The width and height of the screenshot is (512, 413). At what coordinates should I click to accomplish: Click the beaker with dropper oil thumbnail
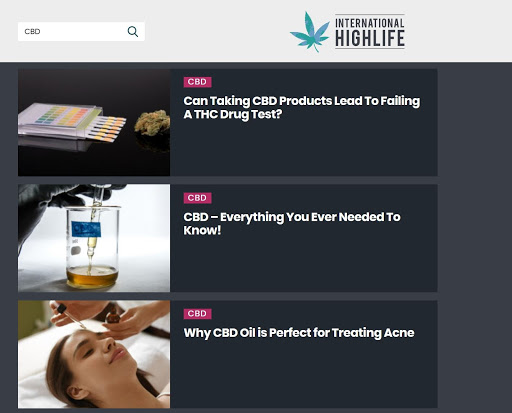tap(94, 238)
